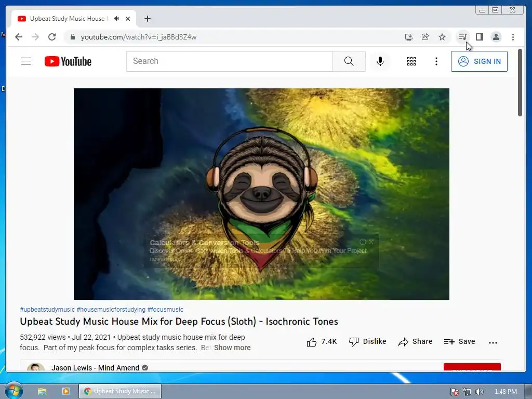
Task: Open the Chrome three-dot menu
Action: 513,37
